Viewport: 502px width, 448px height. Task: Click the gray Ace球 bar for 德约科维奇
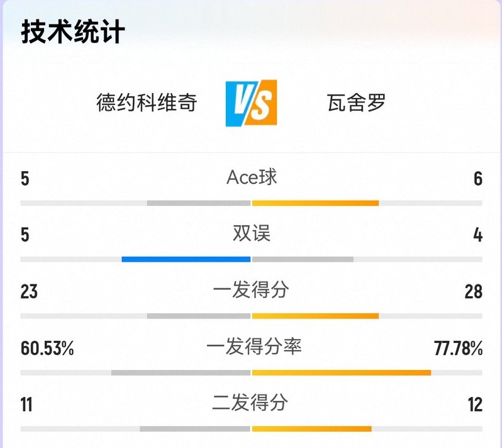pyautogui.click(x=199, y=203)
